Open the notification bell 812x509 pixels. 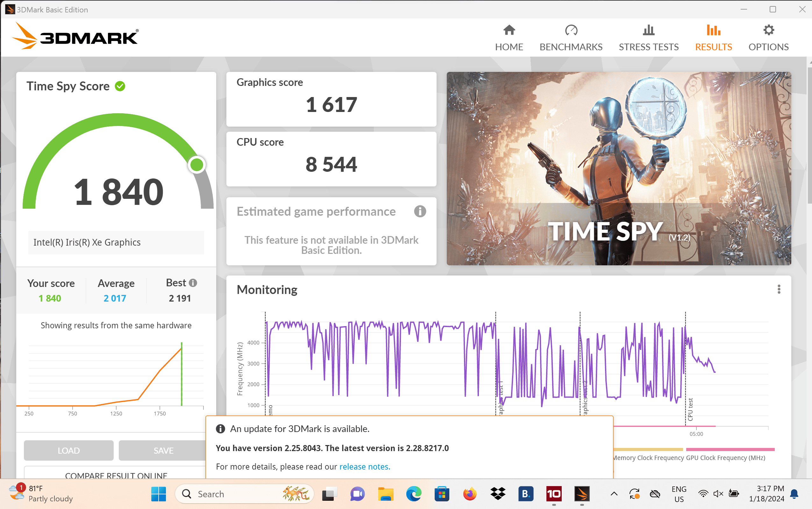click(794, 494)
